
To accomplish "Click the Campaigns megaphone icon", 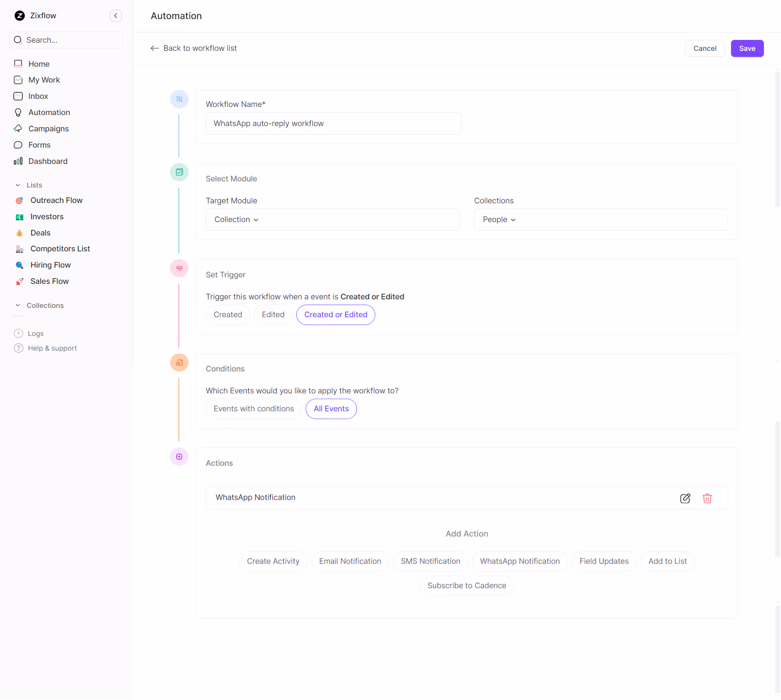I will click(x=18, y=129).
